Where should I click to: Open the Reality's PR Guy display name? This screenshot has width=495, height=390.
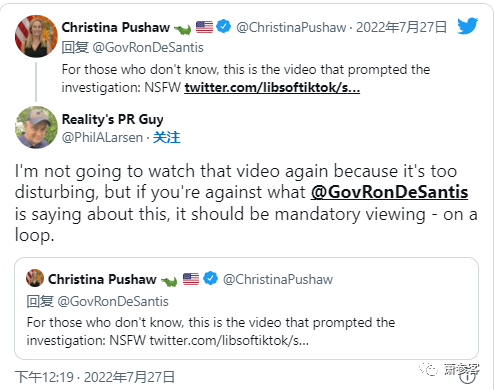(113, 119)
